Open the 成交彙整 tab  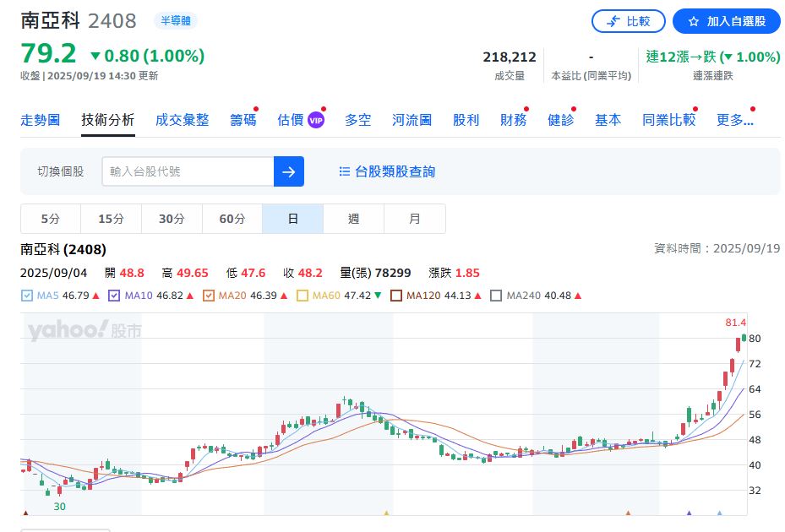click(182, 120)
